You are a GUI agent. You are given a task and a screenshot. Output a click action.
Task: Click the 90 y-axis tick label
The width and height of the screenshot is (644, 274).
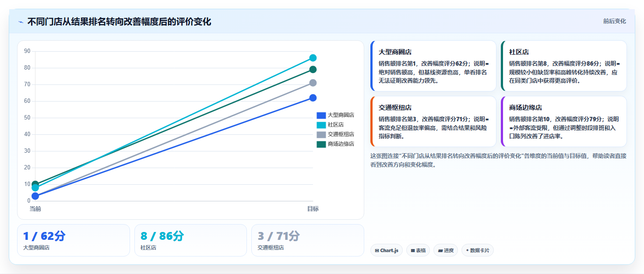[x=27, y=51]
